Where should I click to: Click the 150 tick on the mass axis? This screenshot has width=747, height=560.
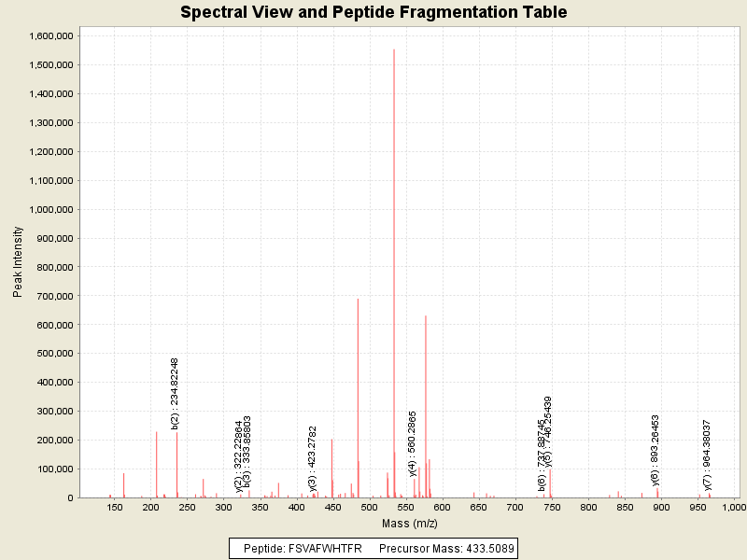coord(115,507)
